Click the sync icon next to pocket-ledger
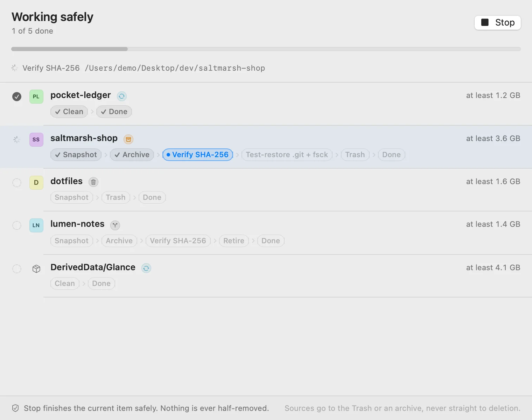This screenshot has width=532, height=420. pyautogui.click(x=122, y=96)
